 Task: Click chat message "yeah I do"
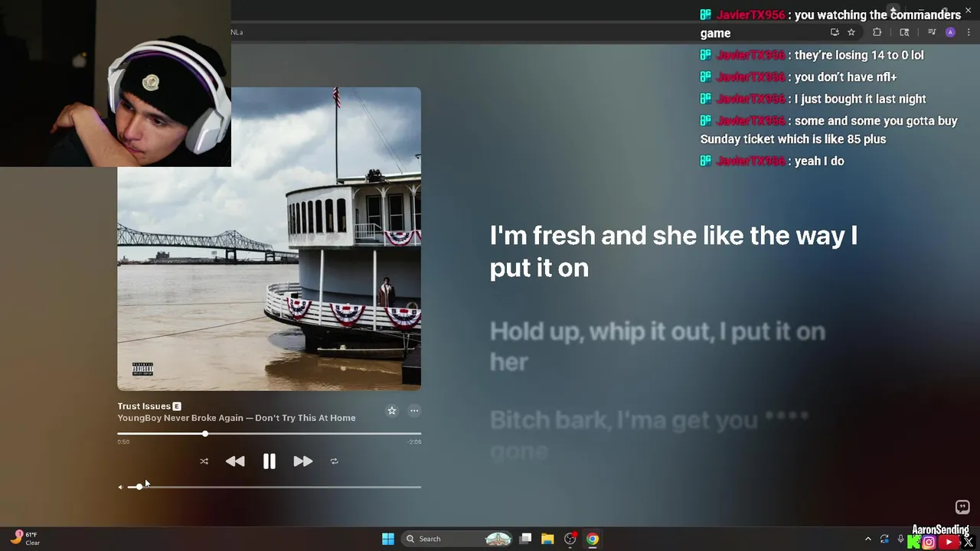819,161
